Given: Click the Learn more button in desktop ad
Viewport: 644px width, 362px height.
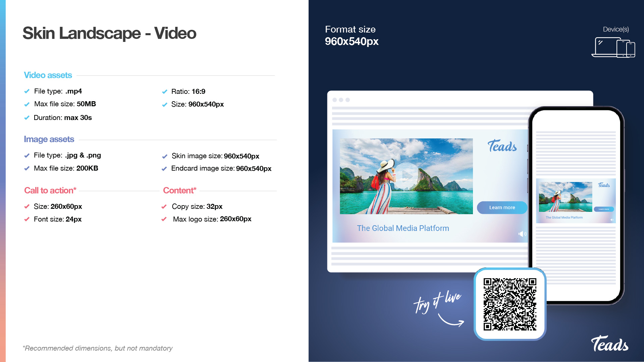Looking at the screenshot, I should click(x=502, y=207).
